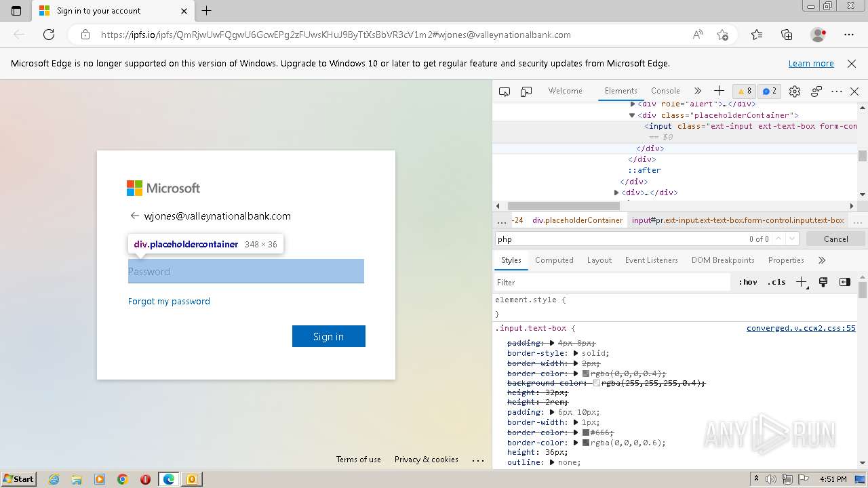Focus the Password input field
This screenshot has width=868, height=488.
point(246,271)
